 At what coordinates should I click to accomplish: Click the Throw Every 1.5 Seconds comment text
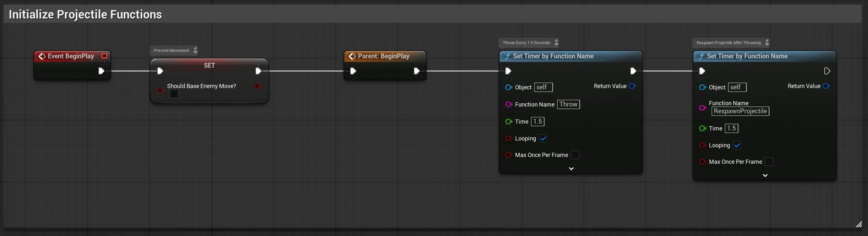pyautogui.click(x=526, y=43)
